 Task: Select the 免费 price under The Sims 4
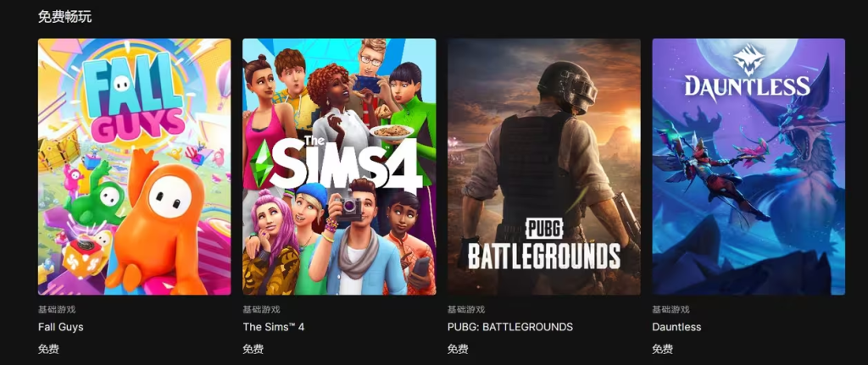pos(253,349)
